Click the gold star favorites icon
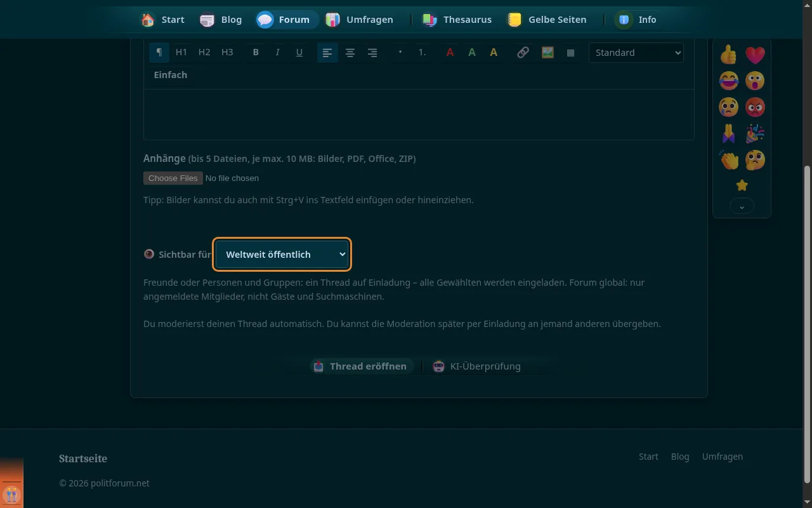The image size is (812, 508). (x=742, y=185)
